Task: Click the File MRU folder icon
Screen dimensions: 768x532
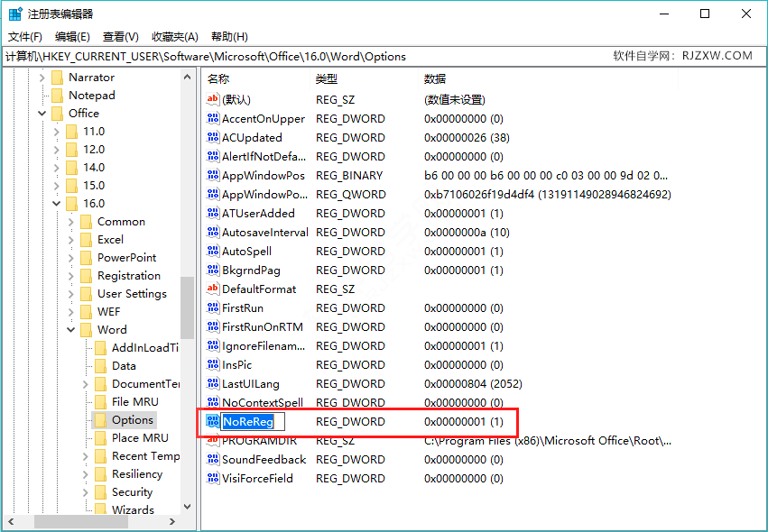Action: (x=99, y=401)
